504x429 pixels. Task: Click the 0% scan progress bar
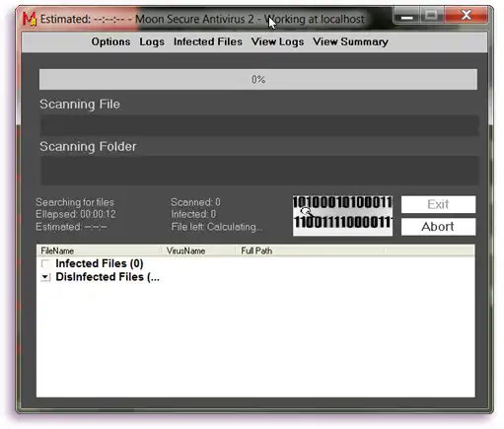point(258,79)
